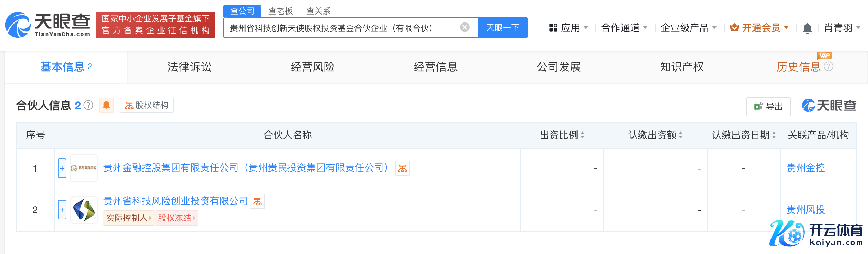This screenshot has width=868, height=254.
Task: Sort by 认缴出资额 column
Action: 681,135
